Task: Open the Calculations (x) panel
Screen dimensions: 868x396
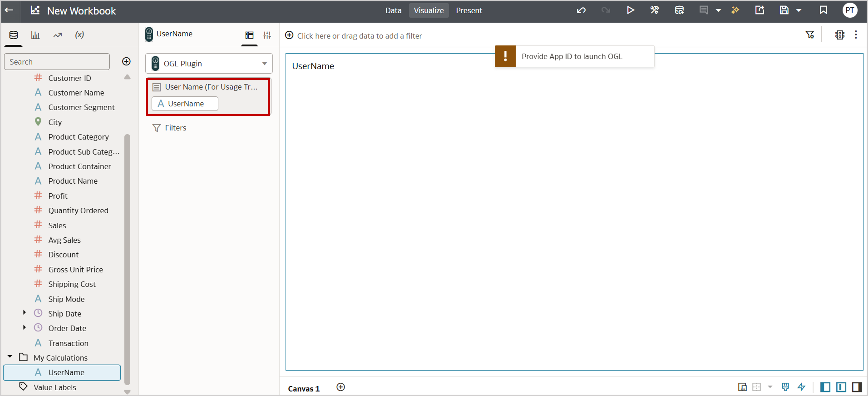Action: point(80,35)
